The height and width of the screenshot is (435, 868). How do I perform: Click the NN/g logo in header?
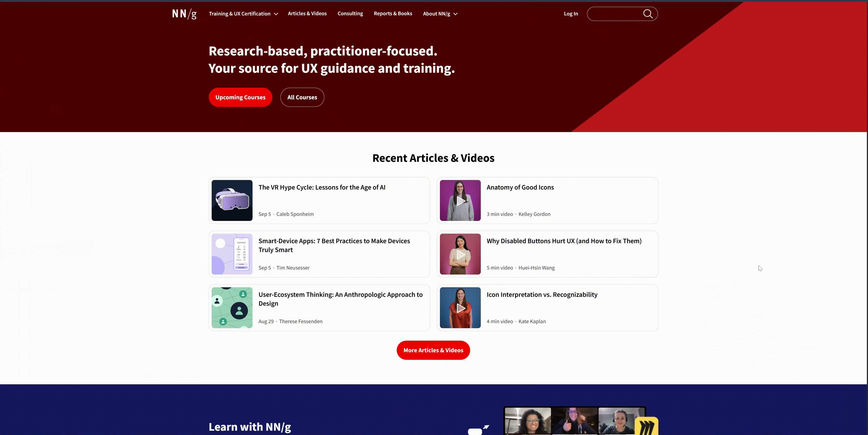tap(184, 14)
